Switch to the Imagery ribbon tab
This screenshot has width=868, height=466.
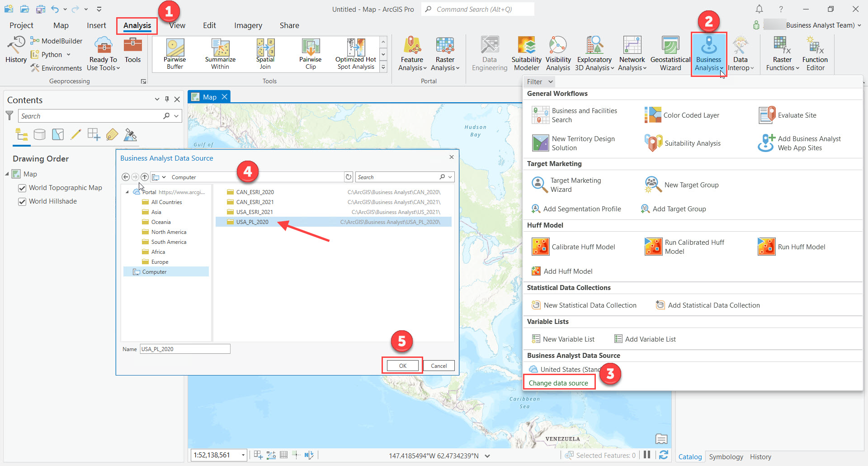pyautogui.click(x=248, y=25)
